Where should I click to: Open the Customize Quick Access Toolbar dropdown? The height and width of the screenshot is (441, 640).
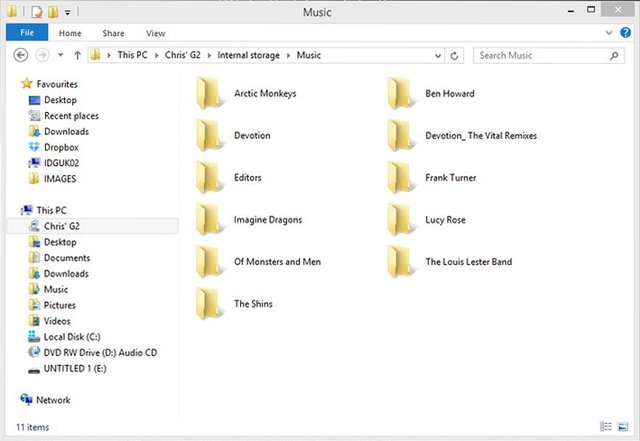[x=67, y=13]
